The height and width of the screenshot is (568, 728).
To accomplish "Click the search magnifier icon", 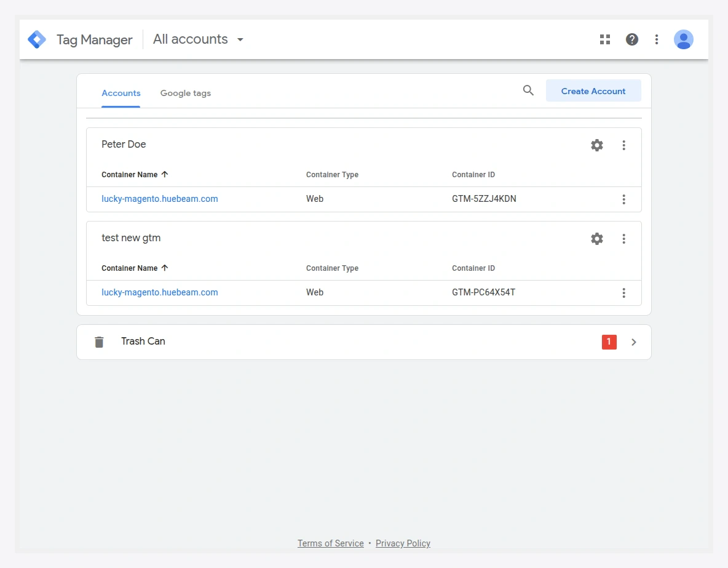I will click(x=528, y=90).
